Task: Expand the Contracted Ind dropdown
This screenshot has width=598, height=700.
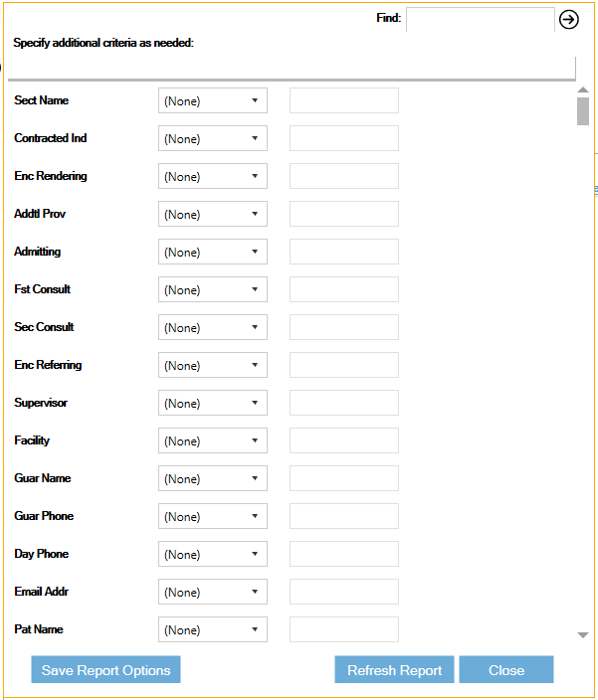Action: point(213,138)
